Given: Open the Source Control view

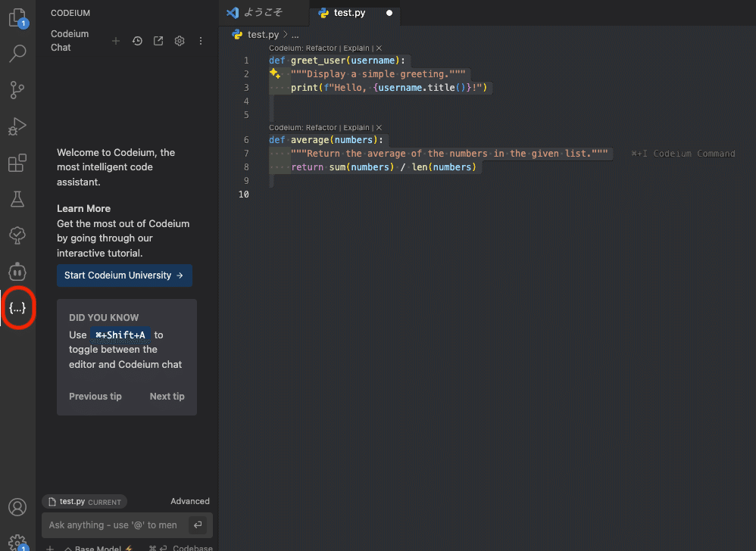Looking at the screenshot, I should pyautogui.click(x=17, y=90).
